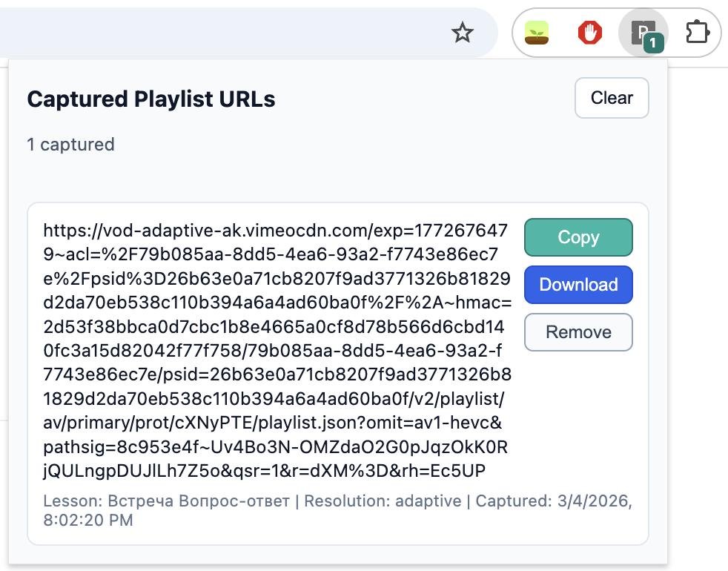Clear all captured playlist URLs
This screenshot has width=728, height=571.
[x=612, y=98]
